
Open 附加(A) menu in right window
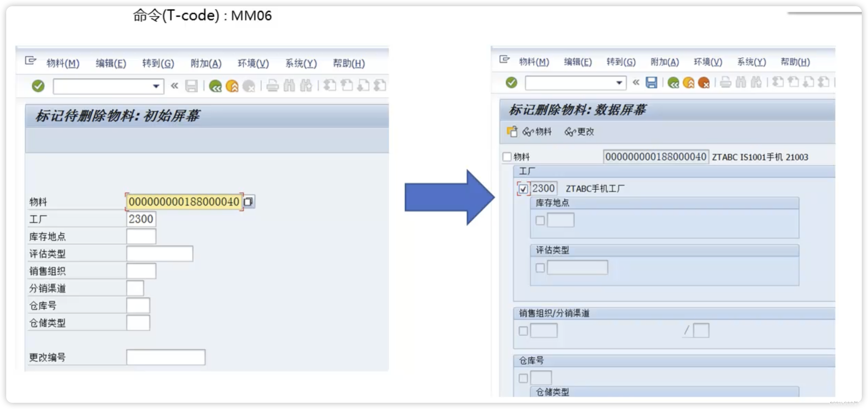pyautogui.click(x=665, y=62)
